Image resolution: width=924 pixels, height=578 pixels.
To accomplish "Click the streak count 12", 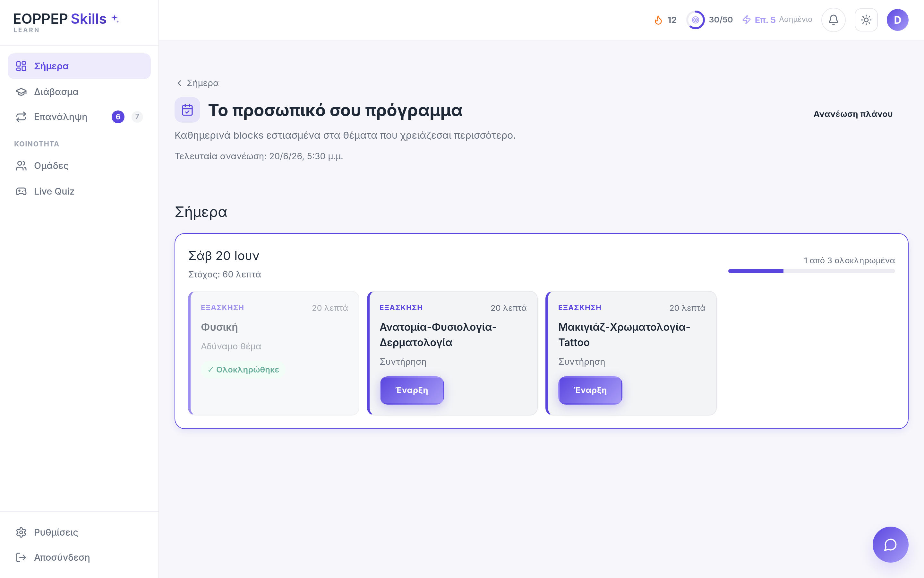I will pyautogui.click(x=672, y=20).
